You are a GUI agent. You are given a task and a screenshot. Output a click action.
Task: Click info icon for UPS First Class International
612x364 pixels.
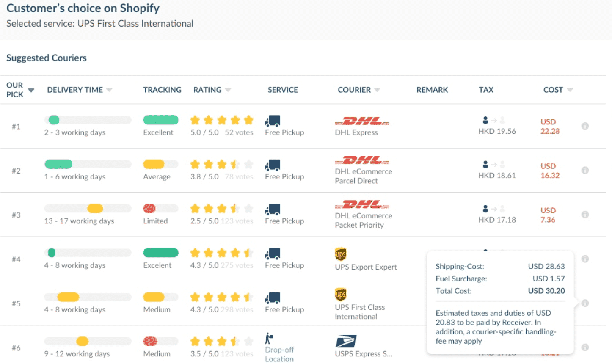click(585, 303)
